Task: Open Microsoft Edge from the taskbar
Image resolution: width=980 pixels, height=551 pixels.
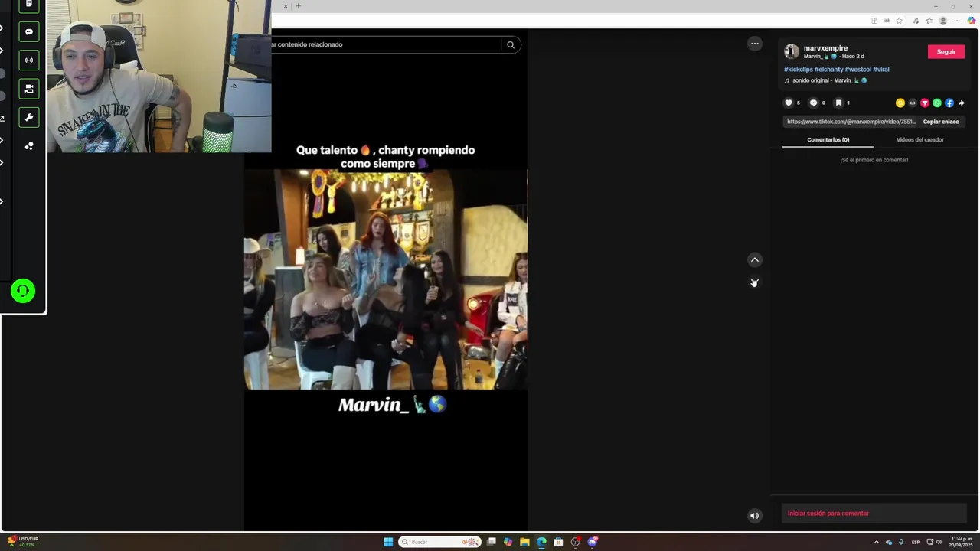Action: [x=541, y=542]
